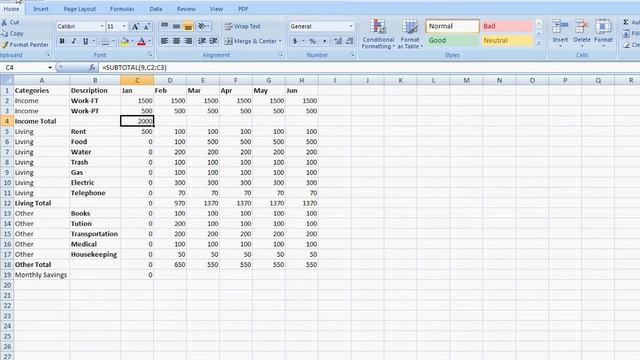Viewport: 640px width, 360px height.
Task: Click Decrease Decimal icon
Action: 349,41
